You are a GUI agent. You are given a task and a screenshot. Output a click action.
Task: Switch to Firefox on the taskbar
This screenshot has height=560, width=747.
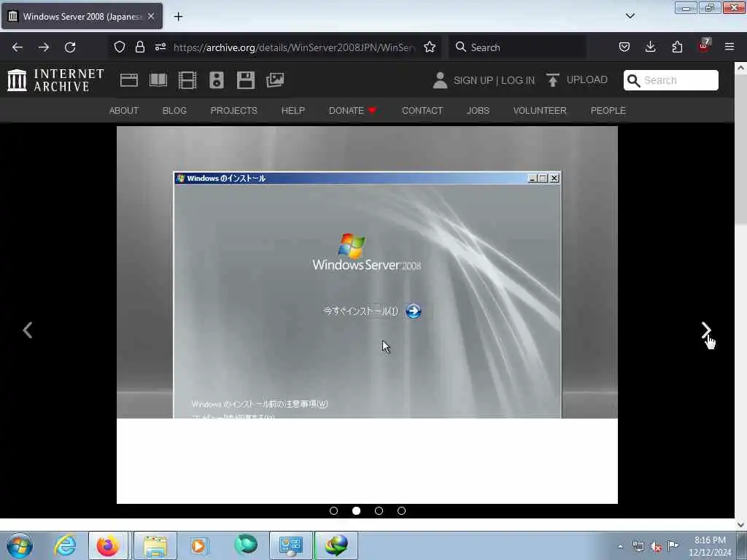pos(108,545)
